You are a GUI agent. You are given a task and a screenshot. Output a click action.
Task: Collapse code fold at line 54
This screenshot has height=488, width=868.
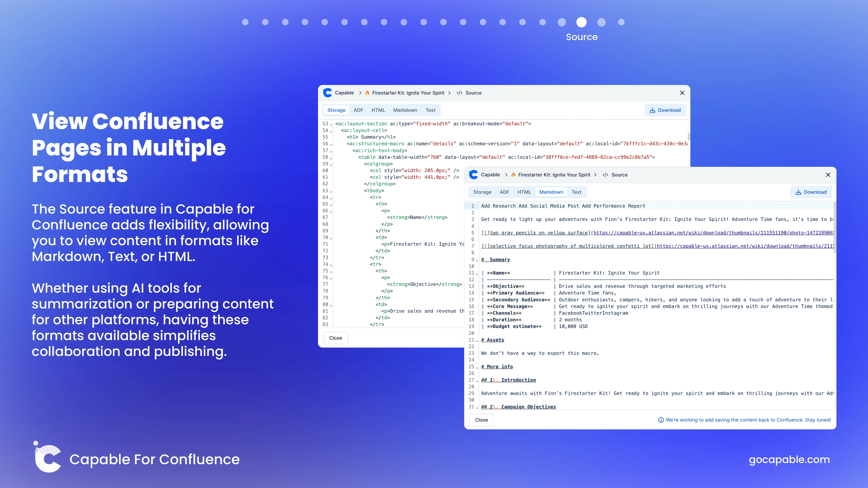331,131
